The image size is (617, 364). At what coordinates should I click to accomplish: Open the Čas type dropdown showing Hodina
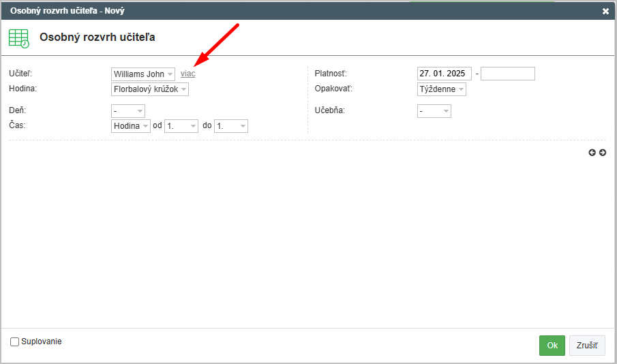pos(131,126)
